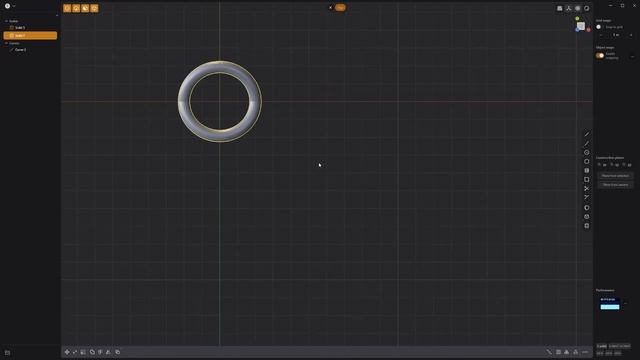Select the first construction plane option

click(x=602, y=165)
